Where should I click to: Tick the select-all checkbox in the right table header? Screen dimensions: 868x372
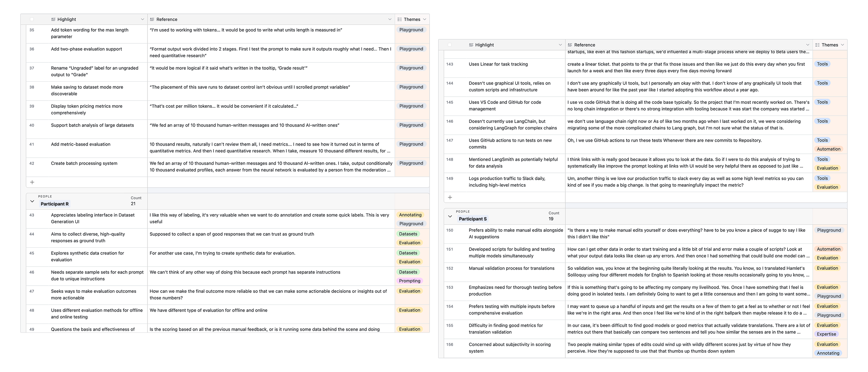(x=449, y=45)
